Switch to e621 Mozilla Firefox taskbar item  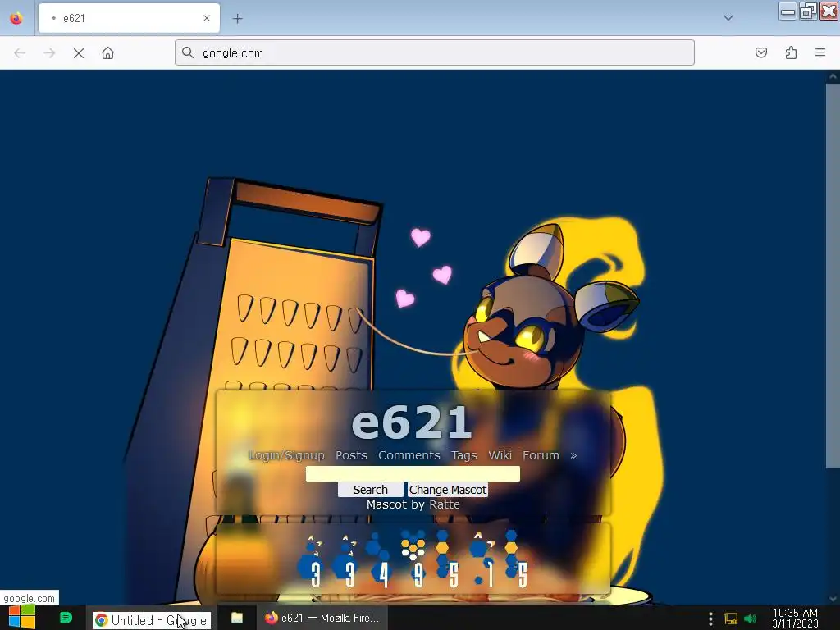click(x=322, y=618)
